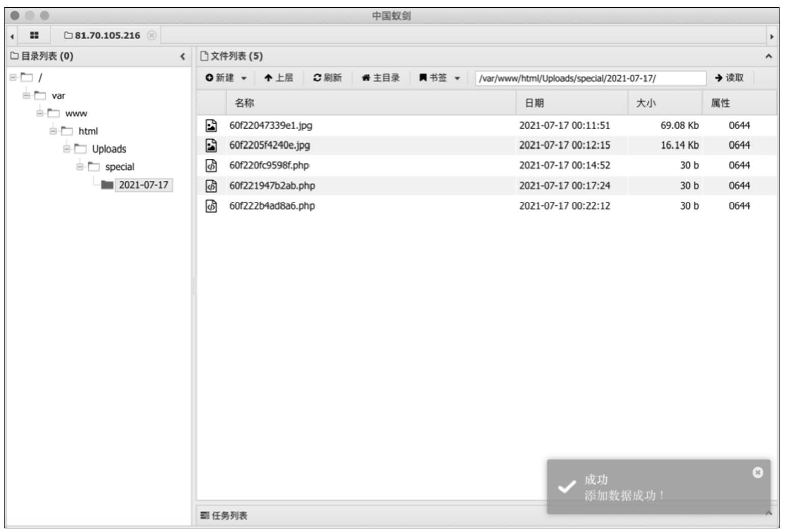
Task: Click the 16.14 Kb size cell
Action: click(680, 145)
